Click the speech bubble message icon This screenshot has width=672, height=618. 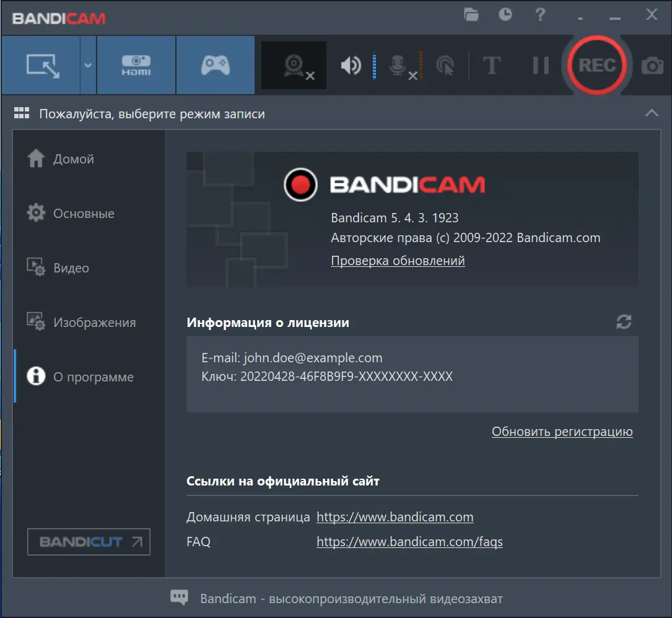(x=179, y=598)
